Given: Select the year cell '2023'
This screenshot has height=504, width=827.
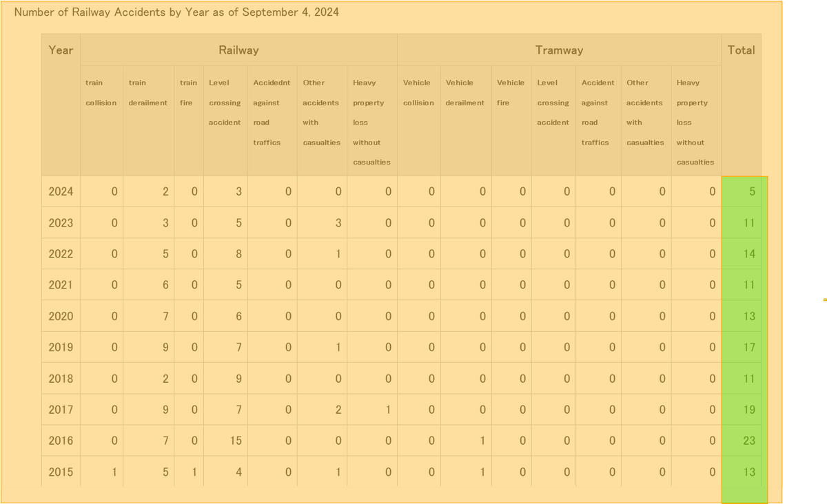Looking at the screenshot, I should 61,223.
